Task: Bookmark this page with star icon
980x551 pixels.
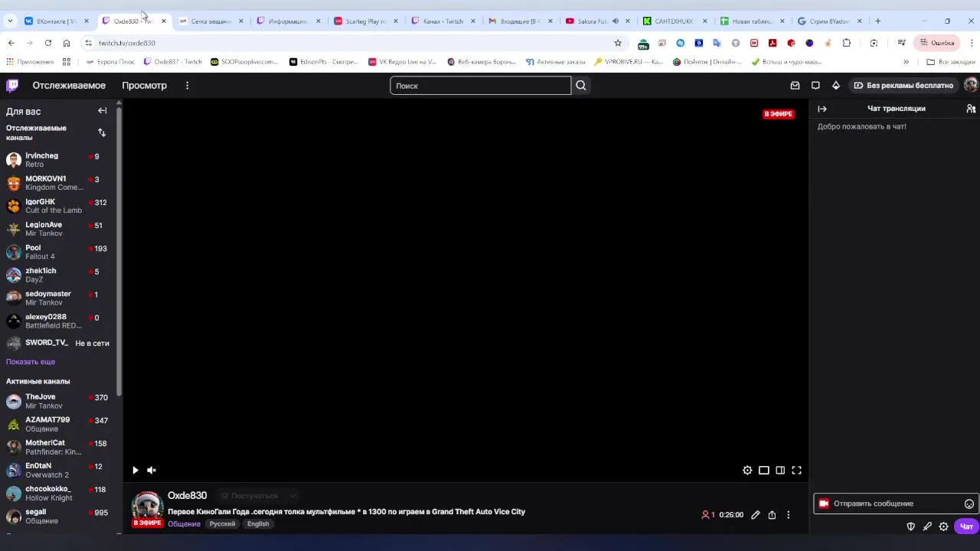Action: (x=618, y=43)
